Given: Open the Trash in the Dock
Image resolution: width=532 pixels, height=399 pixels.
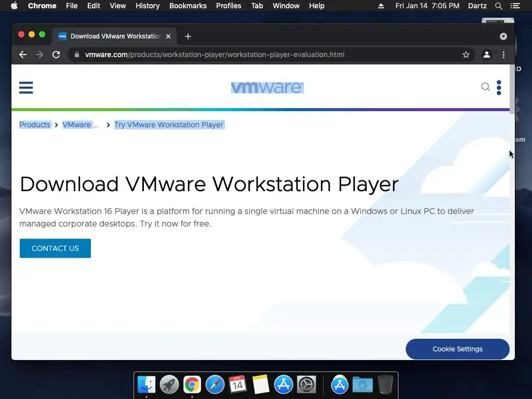Looking at the screenshot, I should pos(385,385).
